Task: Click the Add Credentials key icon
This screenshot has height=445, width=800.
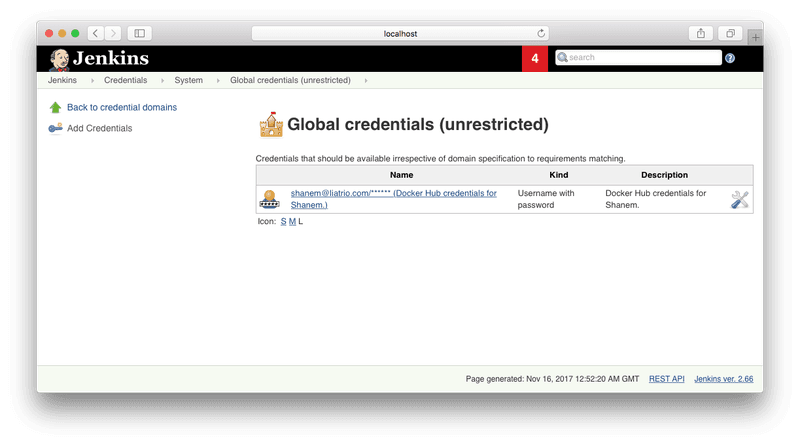Action: click(x=55, y=128)
